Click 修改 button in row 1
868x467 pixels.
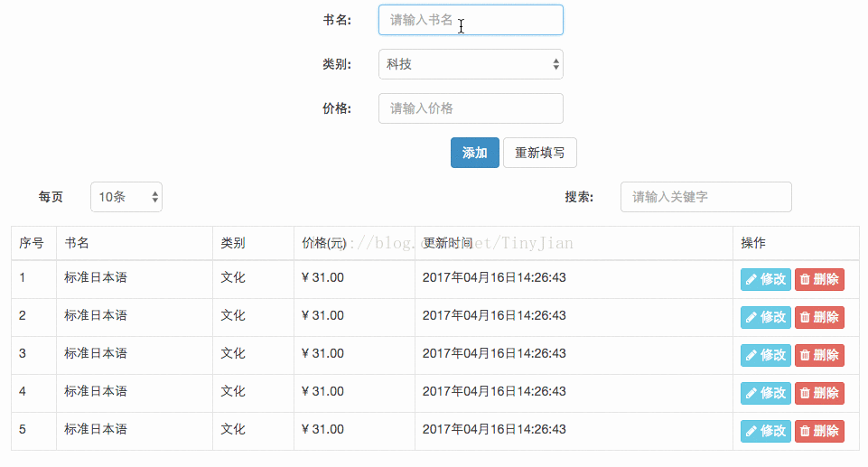(x=766, y=279)
